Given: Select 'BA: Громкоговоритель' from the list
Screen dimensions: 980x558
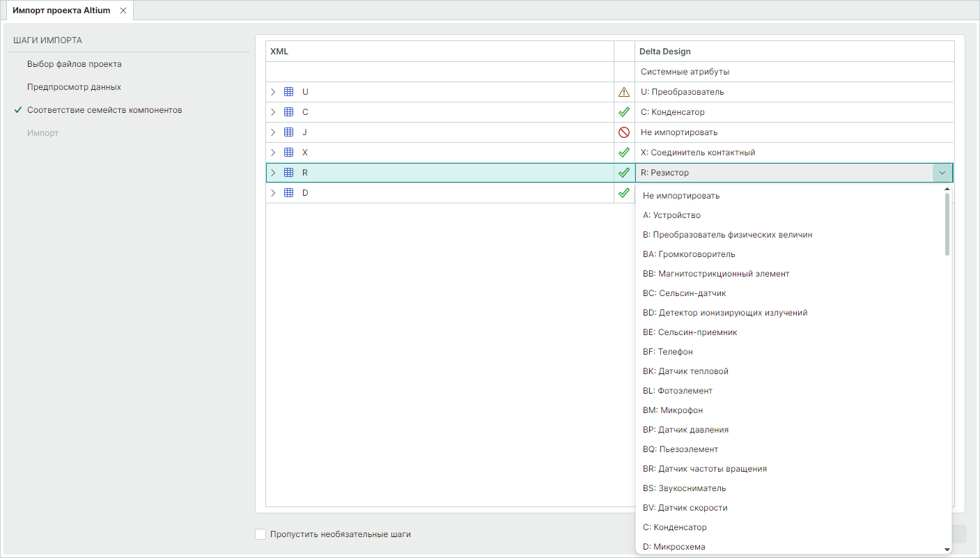Looking at the screenshot, I should (689, 254).
